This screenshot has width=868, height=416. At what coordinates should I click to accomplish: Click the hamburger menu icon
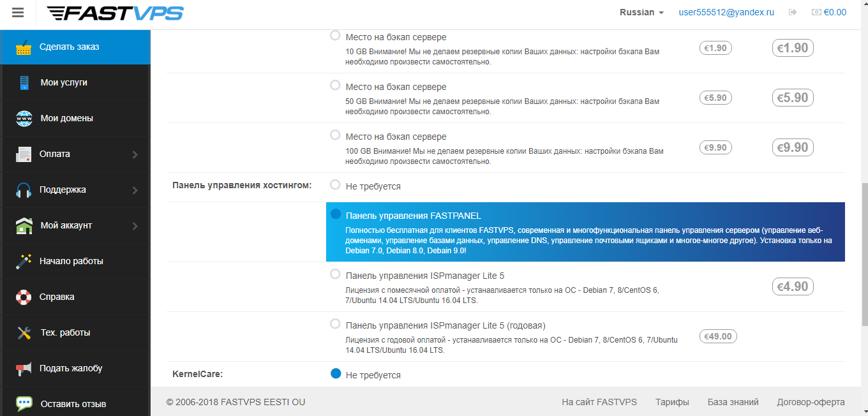18,13
